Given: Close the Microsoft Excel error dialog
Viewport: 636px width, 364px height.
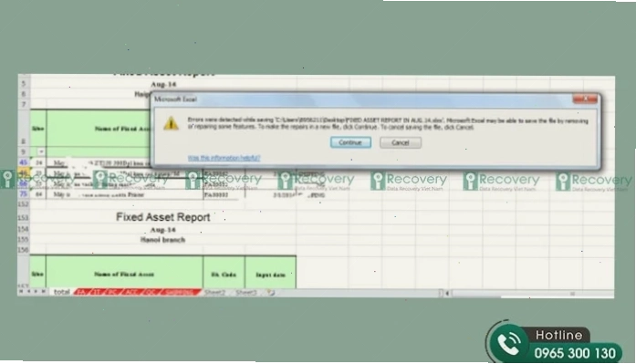Looking at the screenshot, I should coord(585,99).
